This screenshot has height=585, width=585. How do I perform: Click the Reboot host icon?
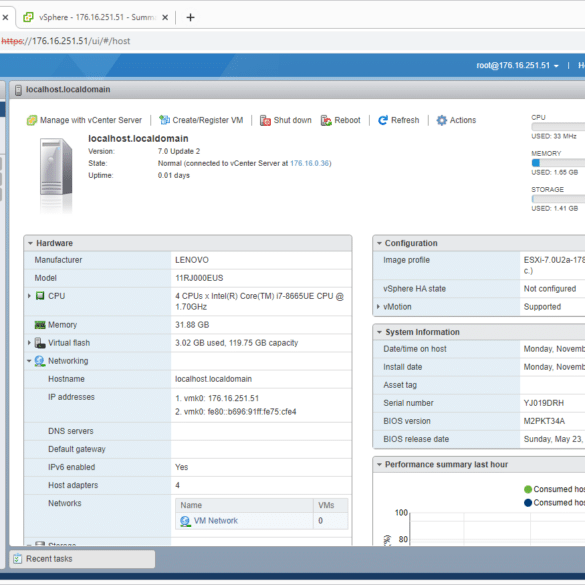pos(326,120)
